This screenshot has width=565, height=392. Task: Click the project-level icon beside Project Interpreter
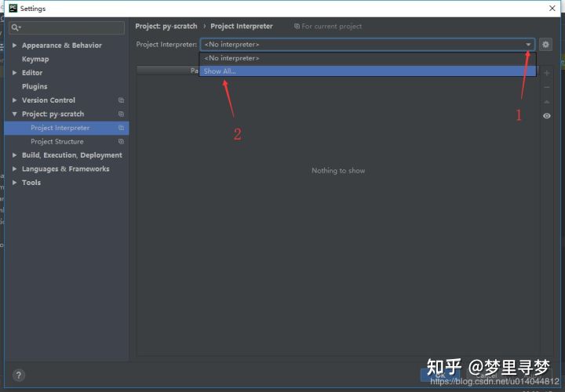(121, 128)
